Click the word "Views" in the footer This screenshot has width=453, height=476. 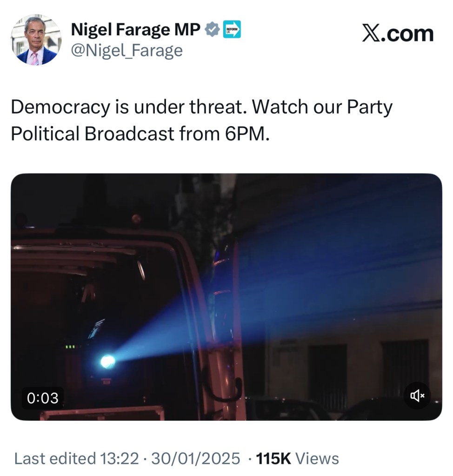click(317, 458)
